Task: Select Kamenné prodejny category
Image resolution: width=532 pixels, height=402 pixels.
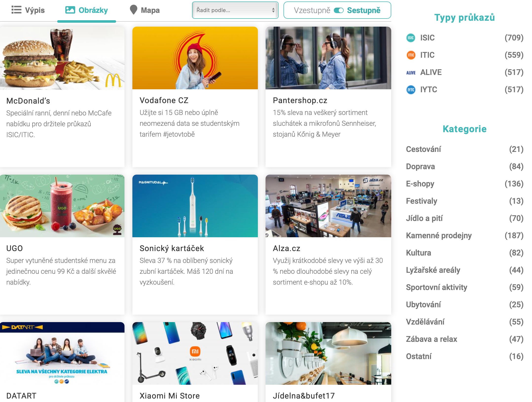Action: (x=439, y=236)
